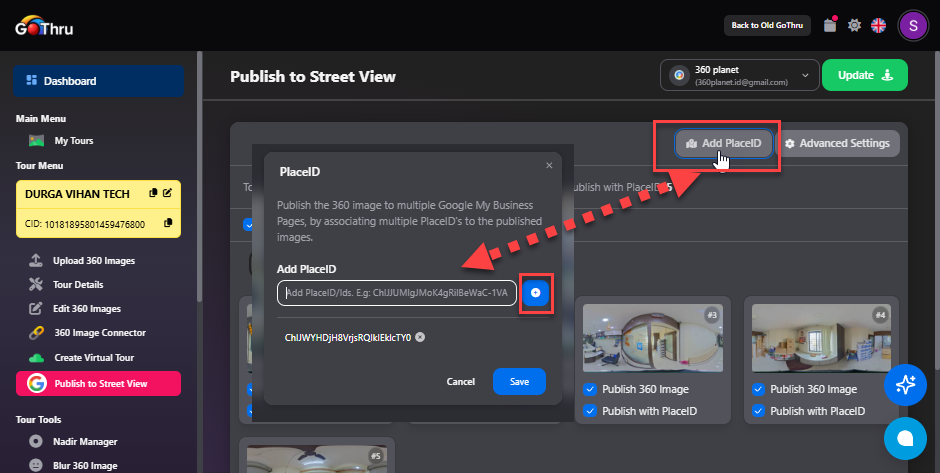Open the purple S user avatar

[913, 26]
